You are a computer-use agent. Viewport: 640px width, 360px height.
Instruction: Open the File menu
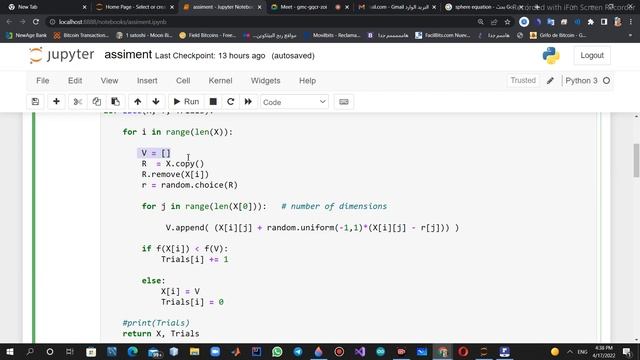42,81
